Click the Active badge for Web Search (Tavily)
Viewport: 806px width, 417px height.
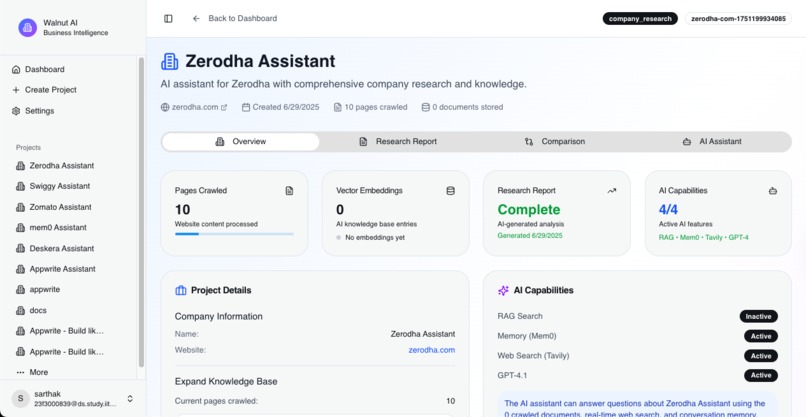click(761, 356)
